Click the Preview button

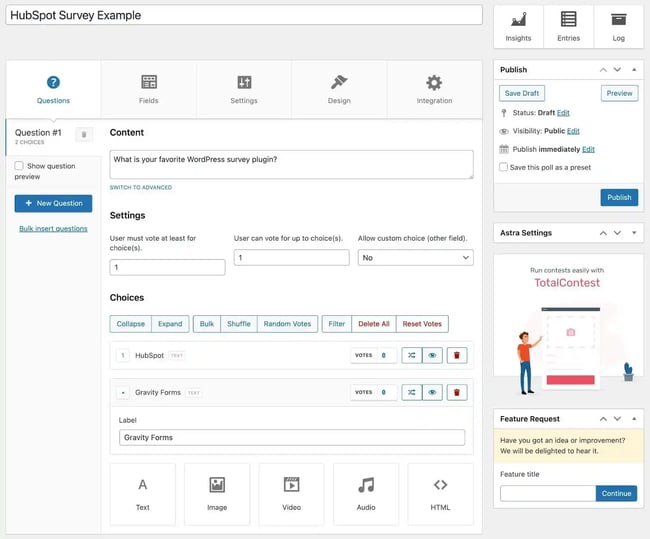[x=619, y=93]
